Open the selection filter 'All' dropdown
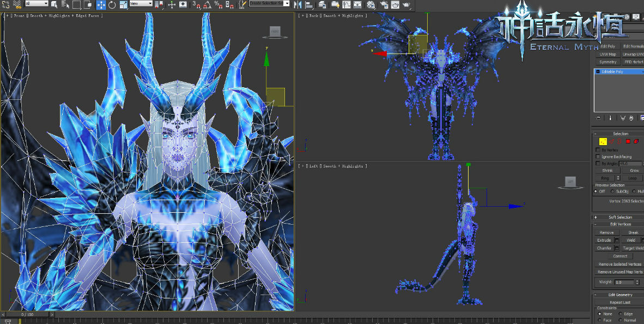Viewport: 644px width, 324px height. click(37, 4)
